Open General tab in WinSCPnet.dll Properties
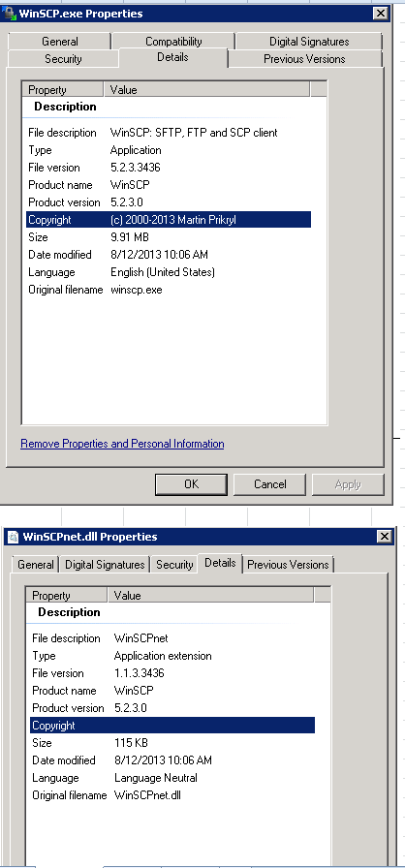Screen dimensions: 405x868 point(36,565)
